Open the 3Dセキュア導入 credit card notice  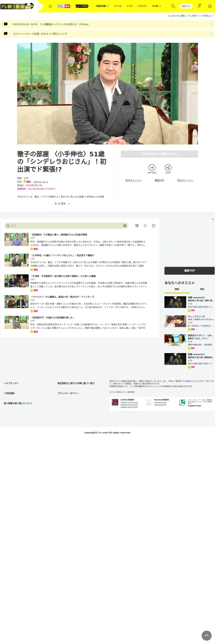(40, 34)
